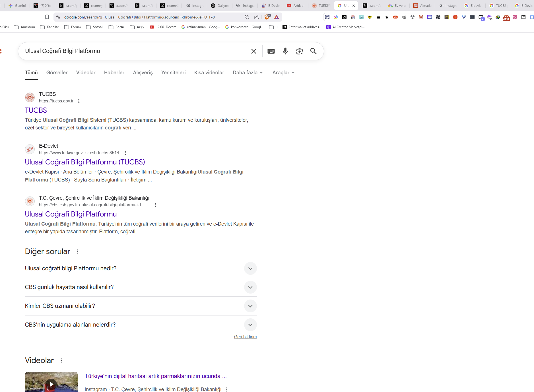Submit the search with the magnifier icon
This screenshot has height=392, width=534.
click(313, 51)
